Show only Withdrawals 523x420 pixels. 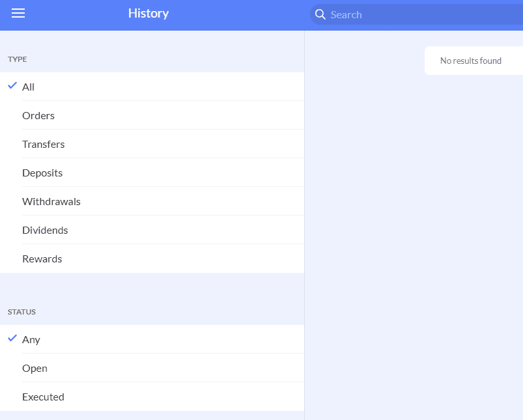152,201
